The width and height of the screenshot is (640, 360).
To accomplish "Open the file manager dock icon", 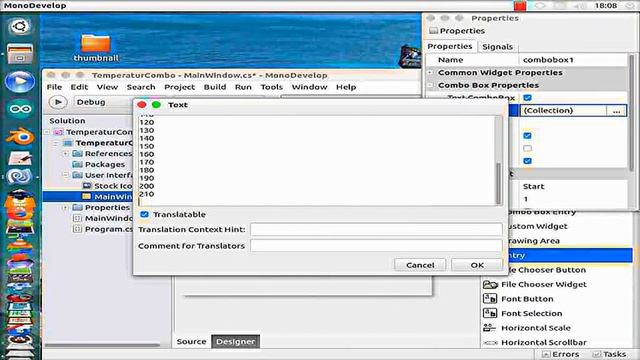I will [19, 53].
